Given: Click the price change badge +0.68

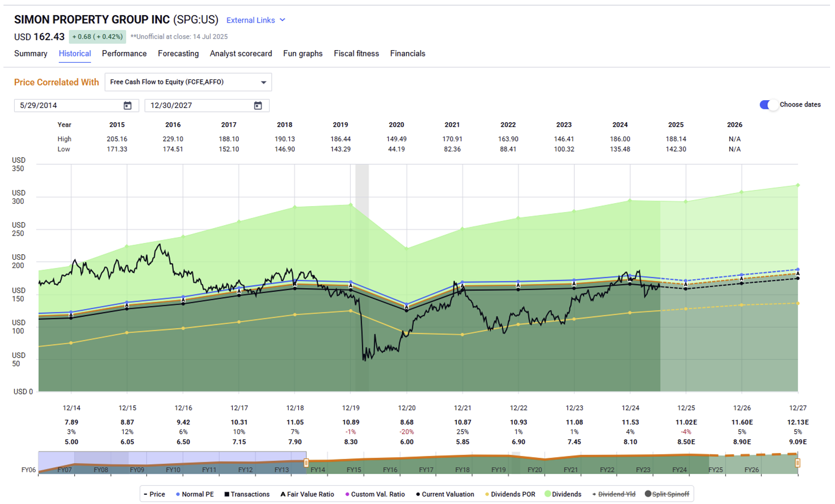Looking at the screenshot, I should (97, 37).
